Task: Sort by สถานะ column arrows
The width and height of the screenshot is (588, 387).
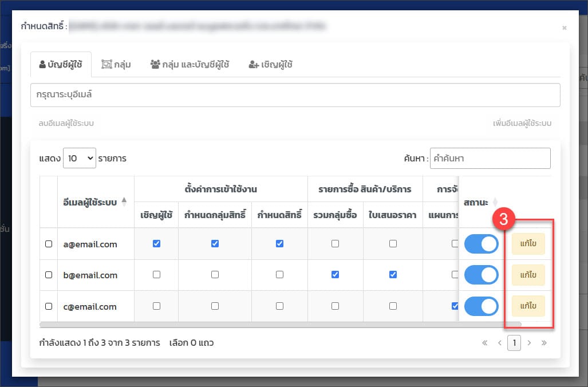Action: [495, 202]
